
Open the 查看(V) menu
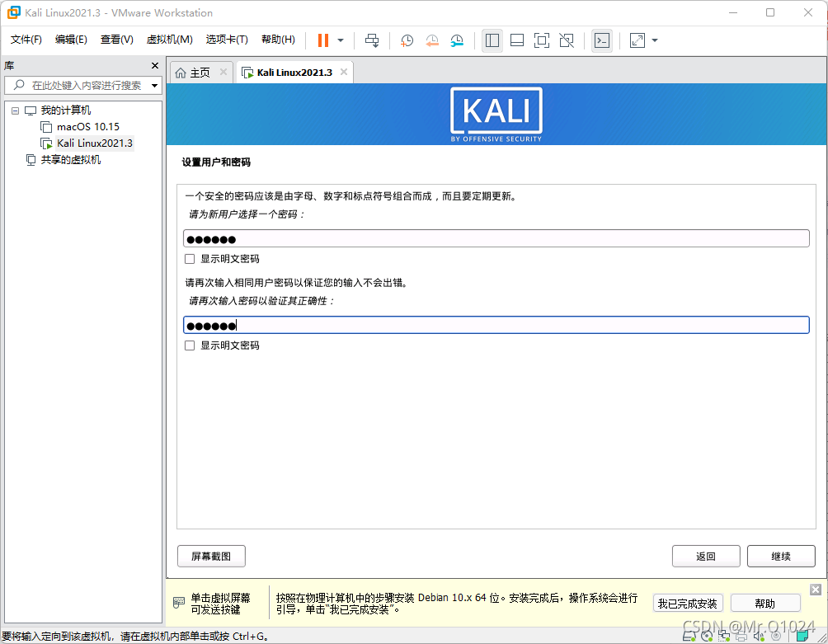(117, 40)
